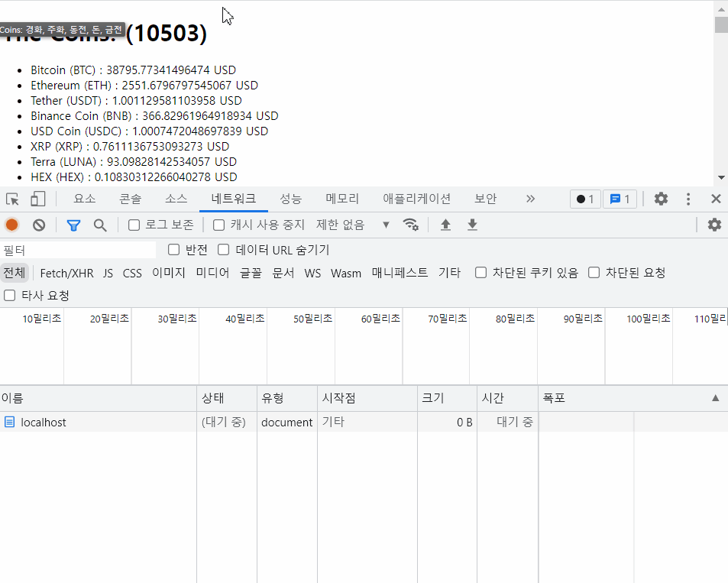
Task: Switch to the 요소 tab
Action: (x=85, y=199)
